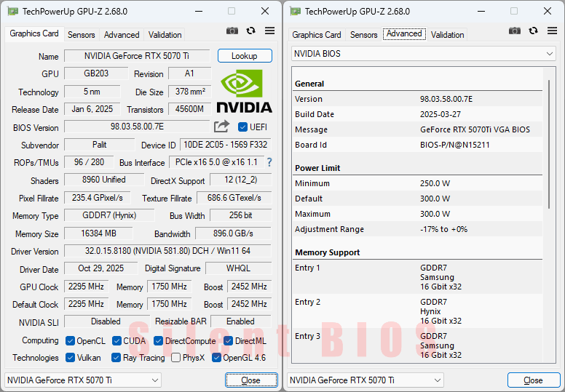Click the BIOS Version field 98.03.58.00.7E
Viewport: 565px width, 392px height.
(137, 127)
